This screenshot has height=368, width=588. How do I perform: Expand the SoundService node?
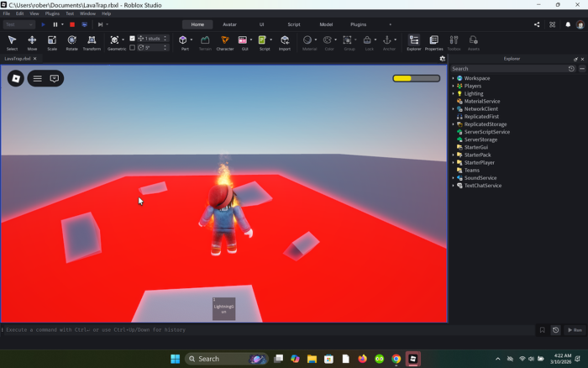(453, 178)
